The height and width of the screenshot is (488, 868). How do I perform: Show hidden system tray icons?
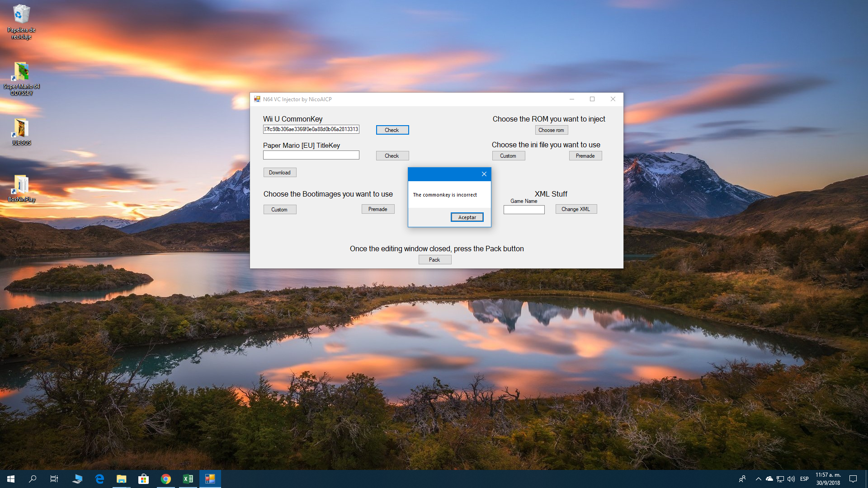758,479
